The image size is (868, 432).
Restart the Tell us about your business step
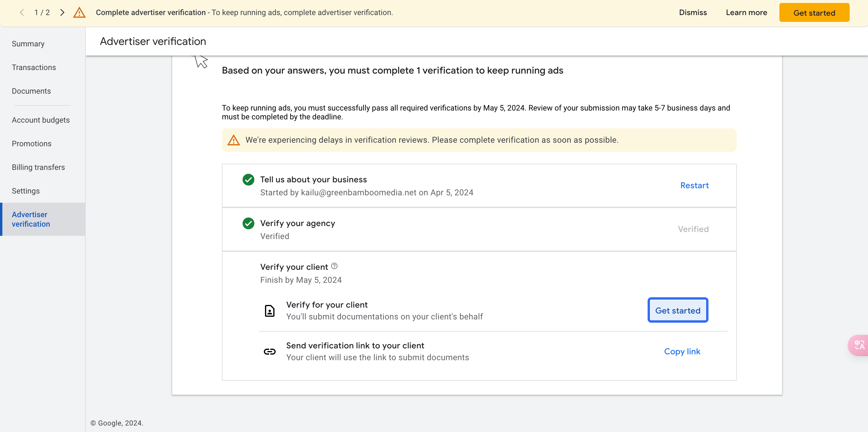click(695, 185)
